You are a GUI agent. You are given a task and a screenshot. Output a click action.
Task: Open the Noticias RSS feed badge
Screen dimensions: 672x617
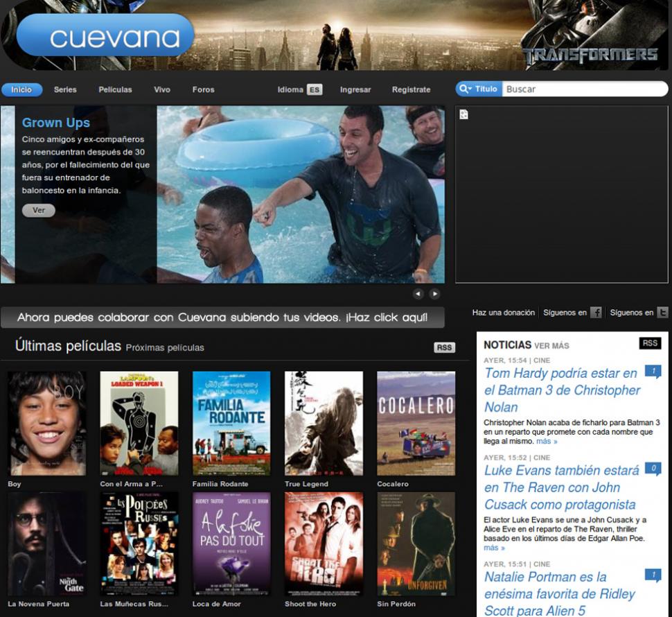pos(650,344)
